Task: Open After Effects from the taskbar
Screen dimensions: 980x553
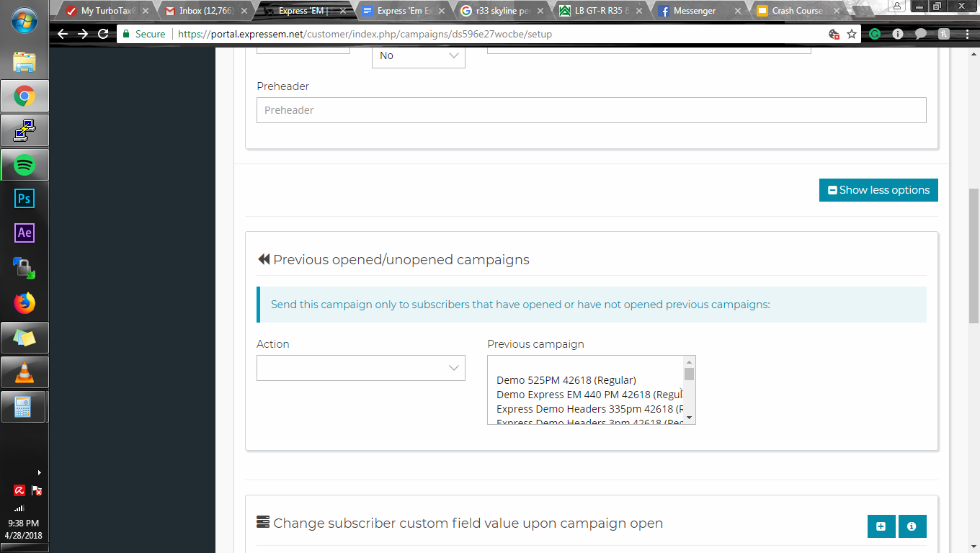Action: tap(24, 233)
